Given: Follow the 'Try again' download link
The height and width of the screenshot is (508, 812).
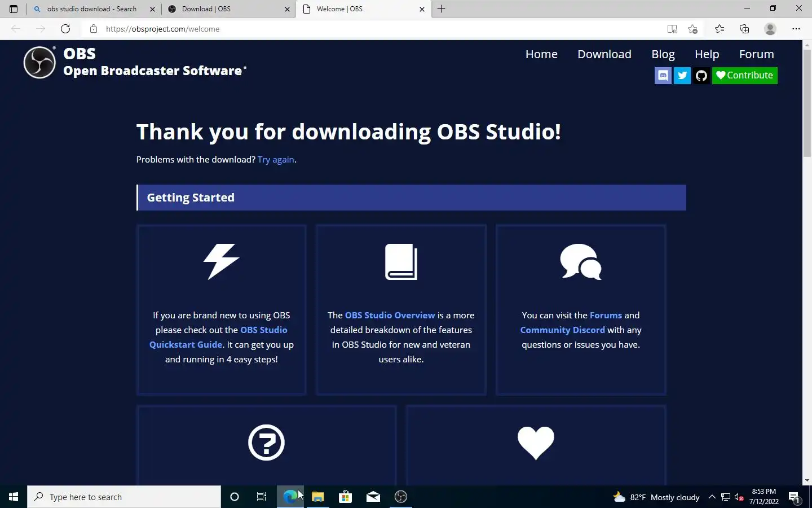Looking at the screenshot, I should [x=276, y=160].
